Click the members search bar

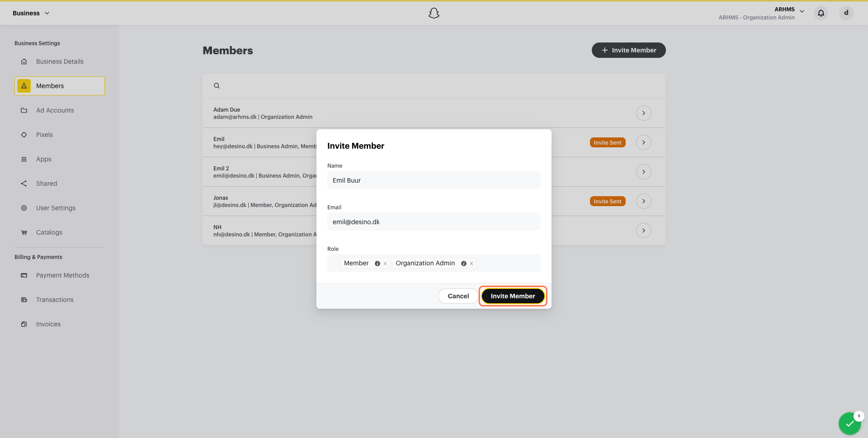pyautogui.click(x=434, y=86)
